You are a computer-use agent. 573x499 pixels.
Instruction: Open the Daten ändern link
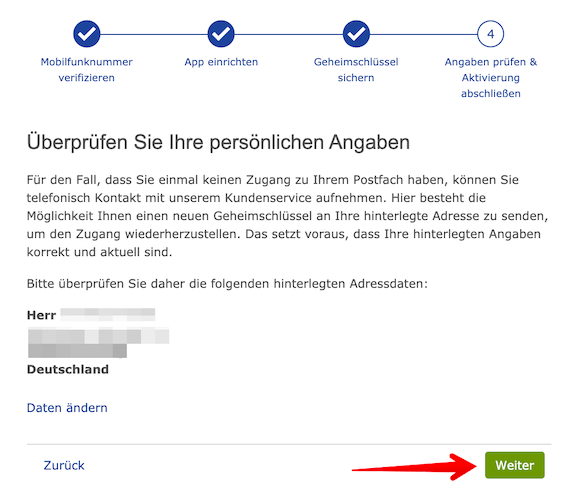pyautogui.click(x=67, y=408)
